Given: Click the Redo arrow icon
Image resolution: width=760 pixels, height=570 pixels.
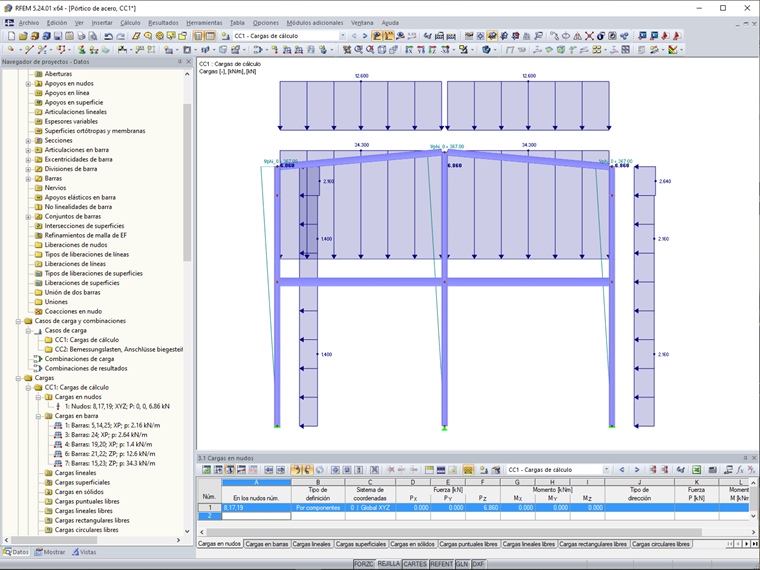Looking at the screenshot, I should pyautogui.click(x=120, y=36).
